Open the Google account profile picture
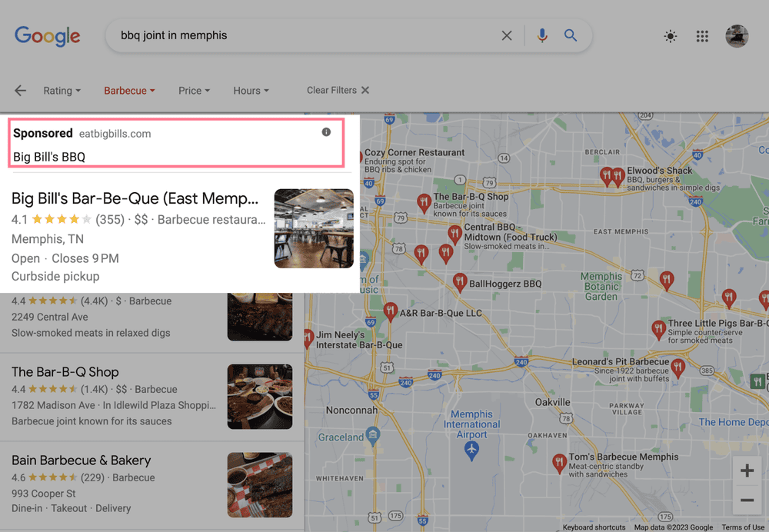This screenshot has width=769, height=532. (x=737, y=36)
